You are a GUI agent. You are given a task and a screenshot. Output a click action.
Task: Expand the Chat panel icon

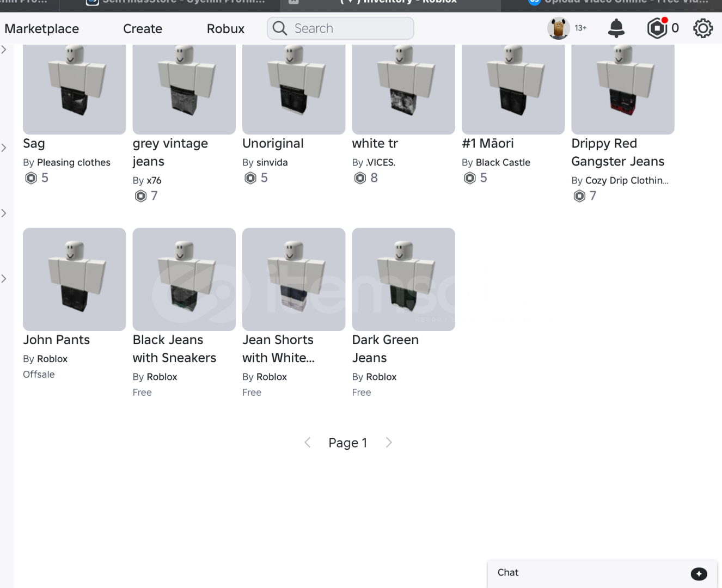[699, 573]
